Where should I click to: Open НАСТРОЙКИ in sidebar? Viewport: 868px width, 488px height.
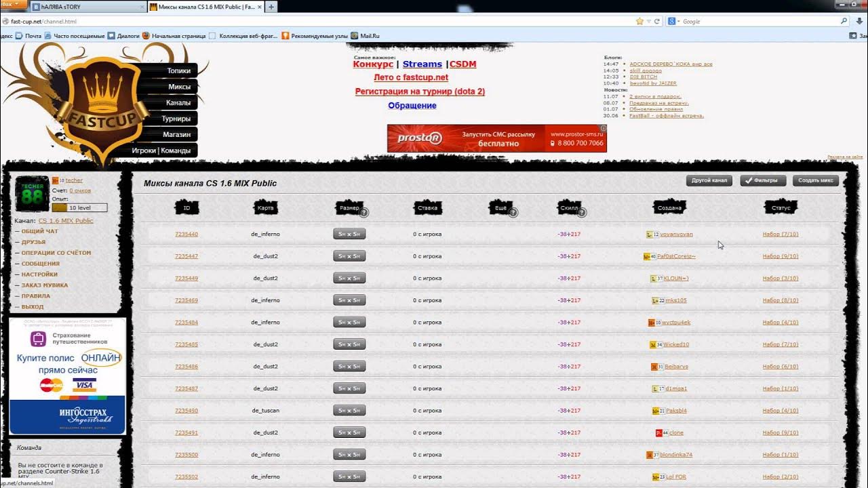coord(39,274)
